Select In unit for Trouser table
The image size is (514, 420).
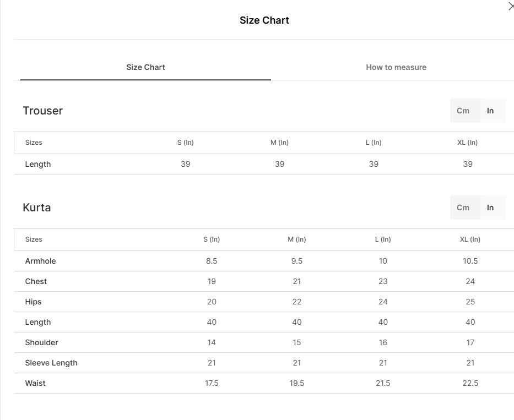click(490, 111)
